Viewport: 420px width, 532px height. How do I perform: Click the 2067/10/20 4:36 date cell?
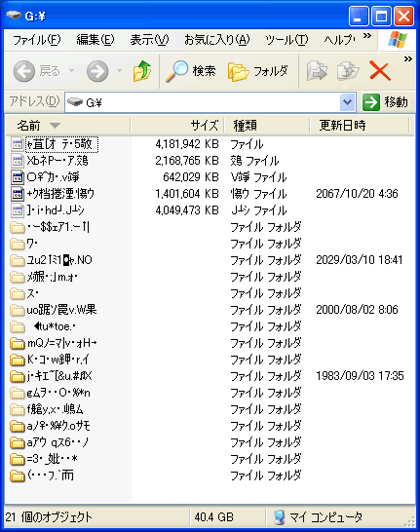tap(357, 194)
